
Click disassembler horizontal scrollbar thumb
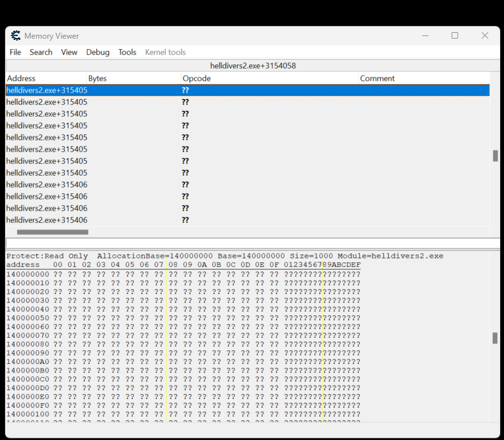point(52,232)
